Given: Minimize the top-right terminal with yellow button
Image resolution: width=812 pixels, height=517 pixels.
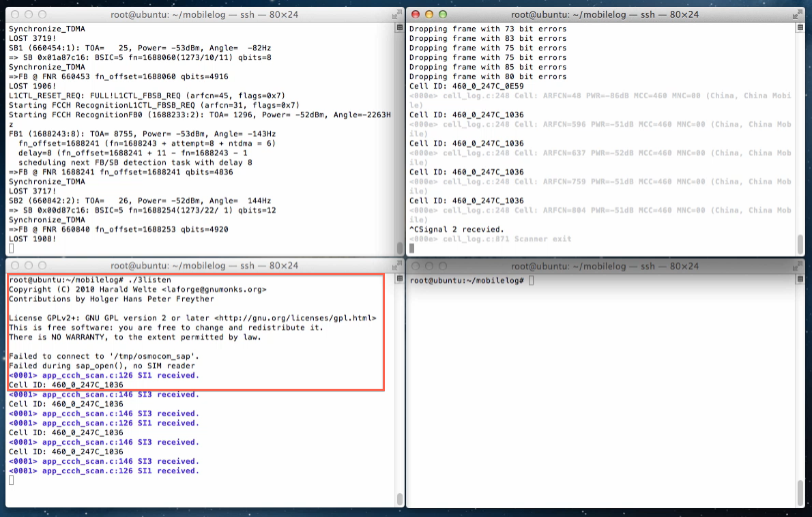Looking at the screenshot, I should (429, 14).
